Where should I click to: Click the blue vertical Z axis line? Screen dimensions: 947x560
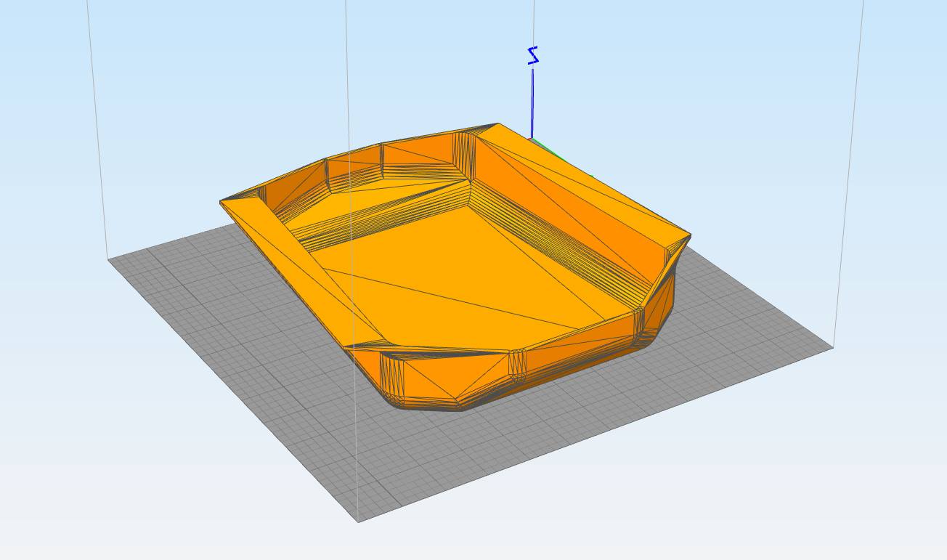532,102
